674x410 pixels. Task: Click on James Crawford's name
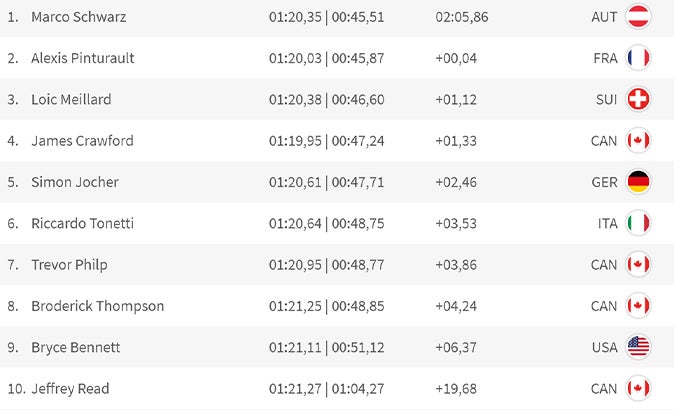[x=82, y=141]
